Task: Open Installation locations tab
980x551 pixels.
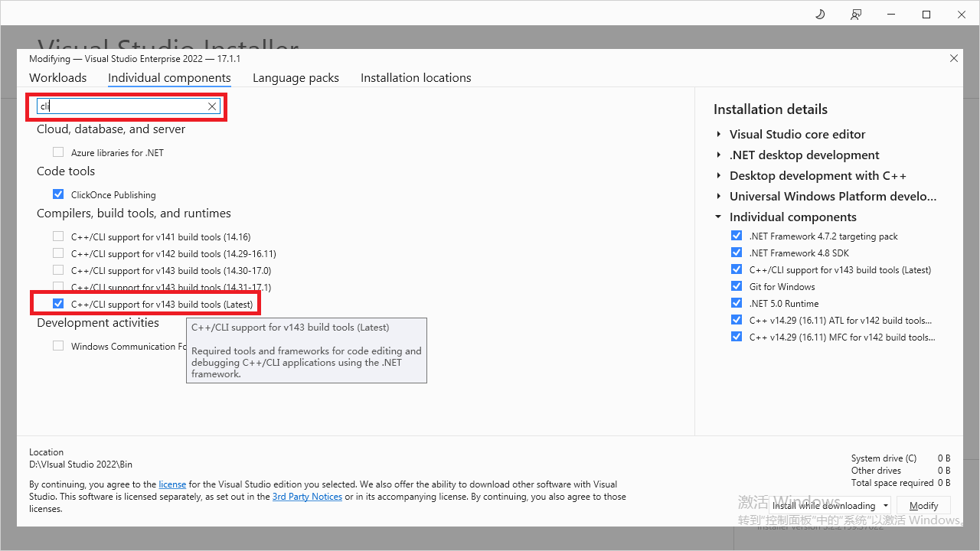Action: [416, 77]
